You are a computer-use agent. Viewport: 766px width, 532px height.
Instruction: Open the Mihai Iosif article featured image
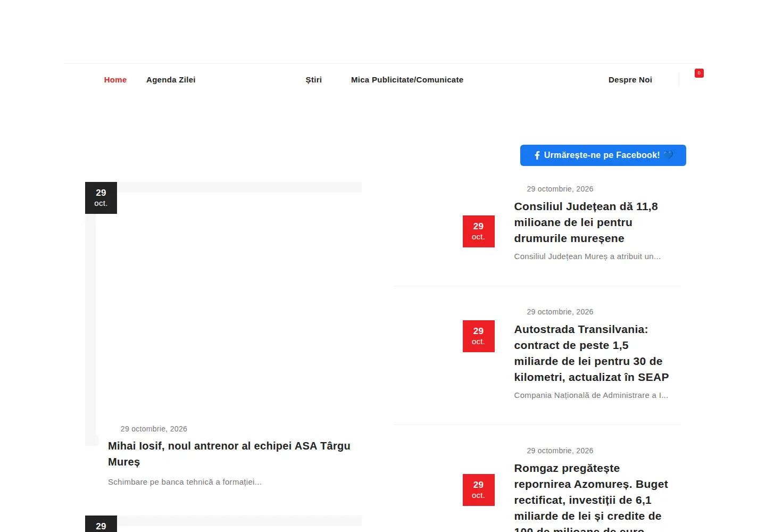pos(223,314)
